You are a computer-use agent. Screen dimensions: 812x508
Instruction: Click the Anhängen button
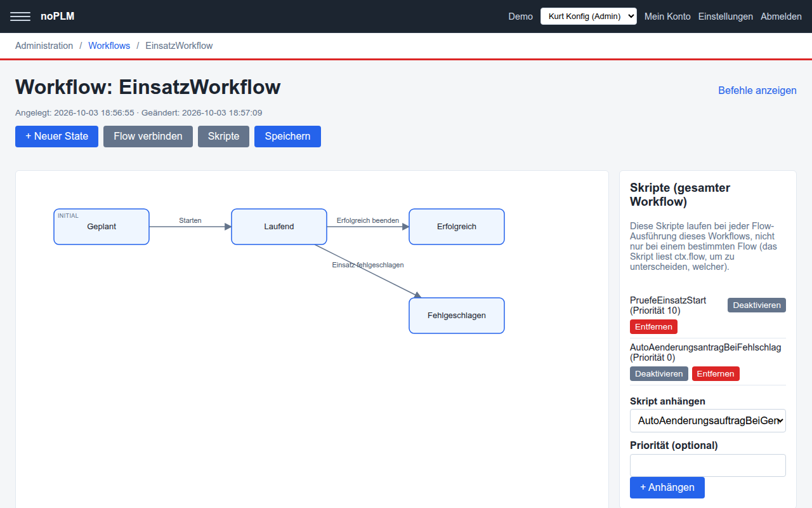[667, 488]
